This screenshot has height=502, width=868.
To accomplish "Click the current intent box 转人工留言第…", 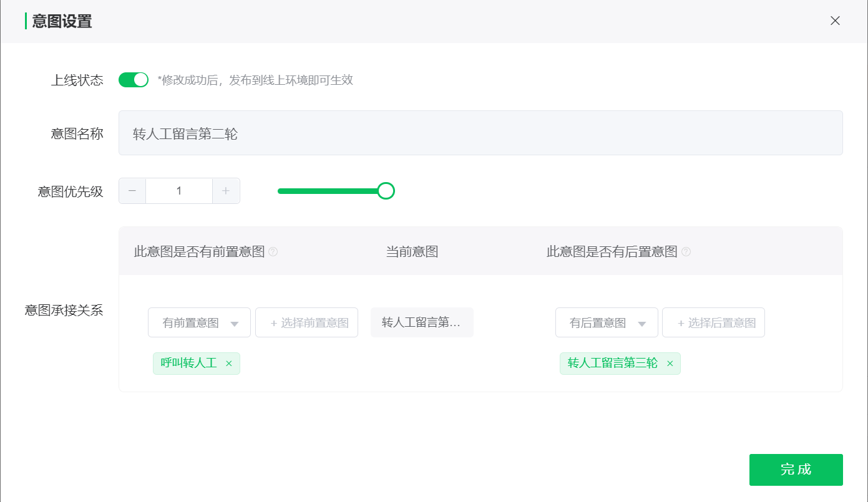I will pyautogui.click(x=422, y=322).
